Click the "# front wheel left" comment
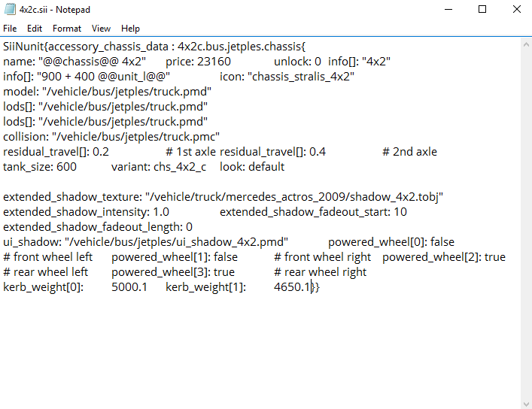 click(x=48, y=257)
